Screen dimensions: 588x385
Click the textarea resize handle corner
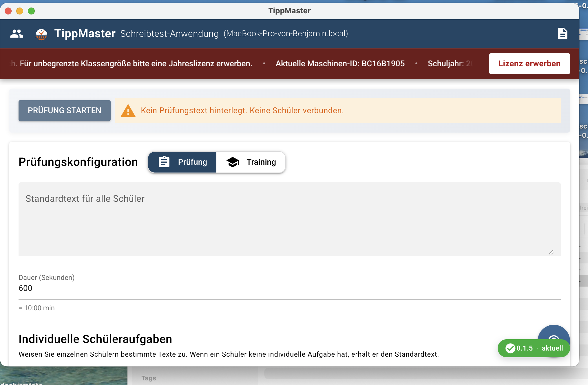pyautogui.click(x=551, y=252)
